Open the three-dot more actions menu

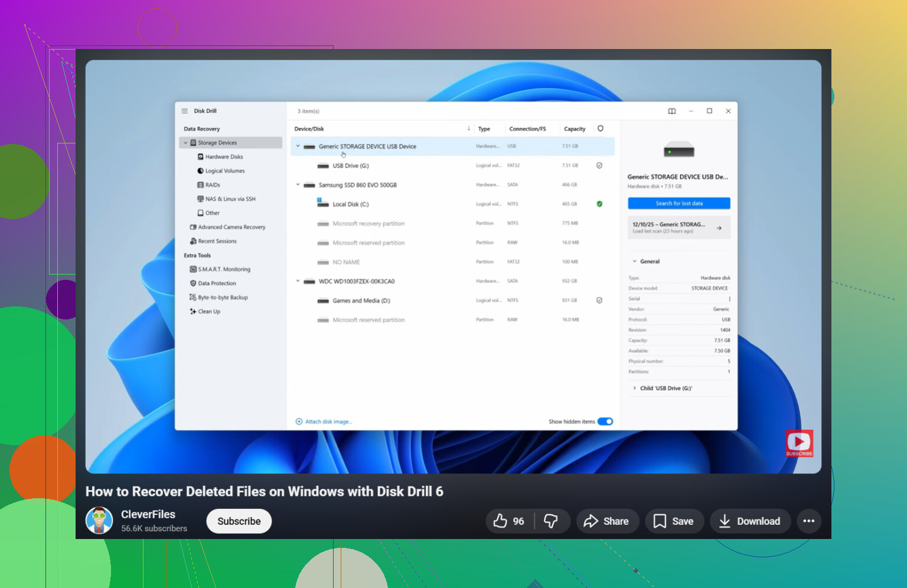809,521
